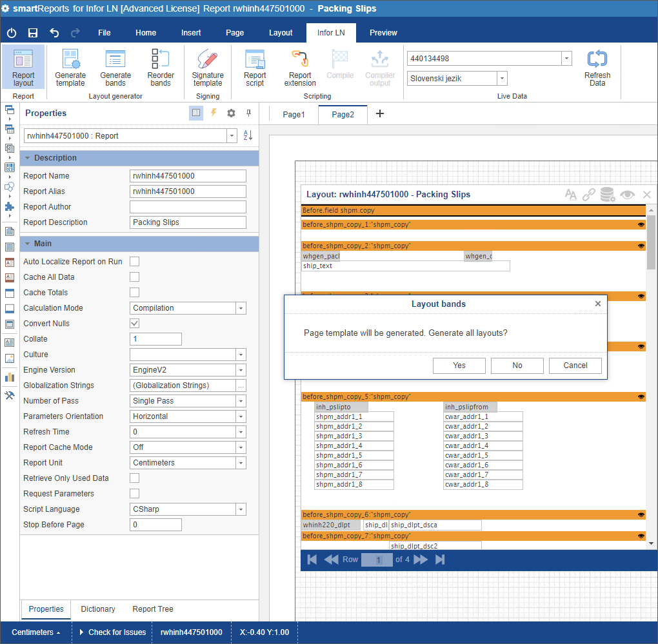Viewport: 658px width, 644px height.
Task: Close the Layout bands dialog
Action: pos(598,304)
